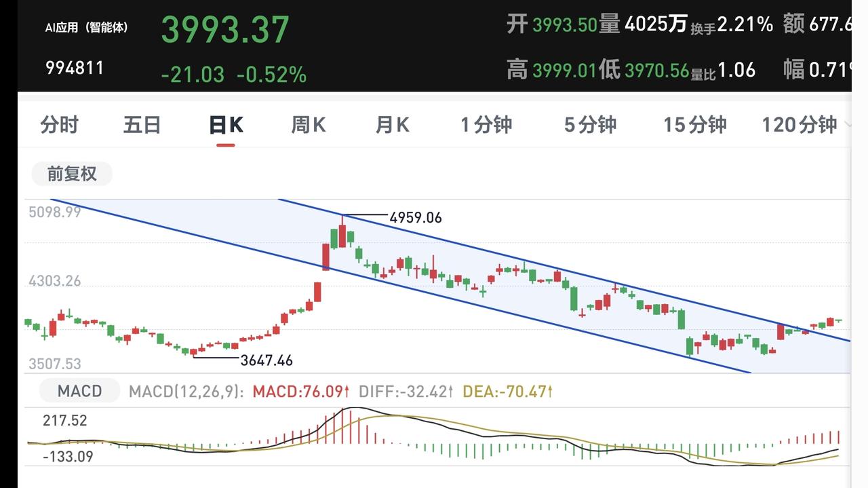Click the index name AI应用（智能体）
Screen dimensions: 868x488
point(86,28)
